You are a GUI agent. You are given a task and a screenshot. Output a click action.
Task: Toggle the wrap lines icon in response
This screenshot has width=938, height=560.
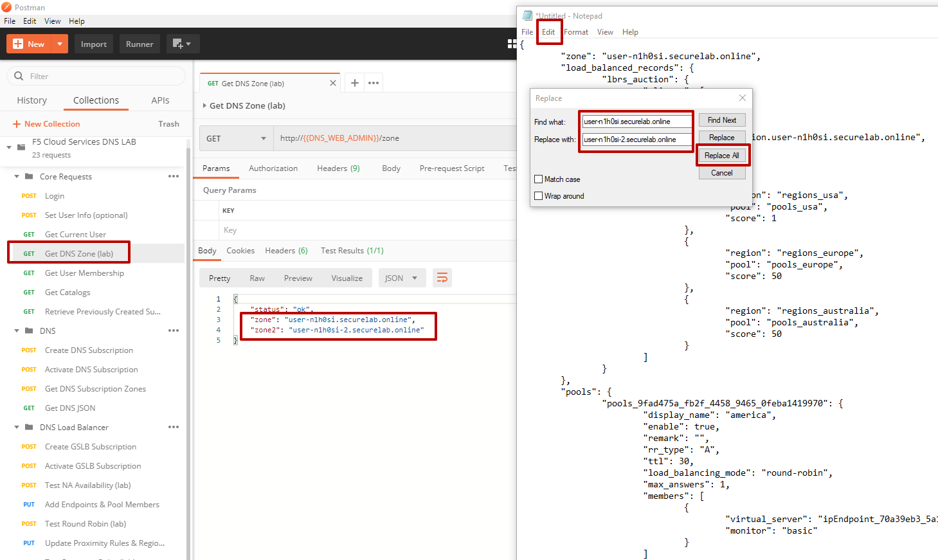click(x=442, y=278)
